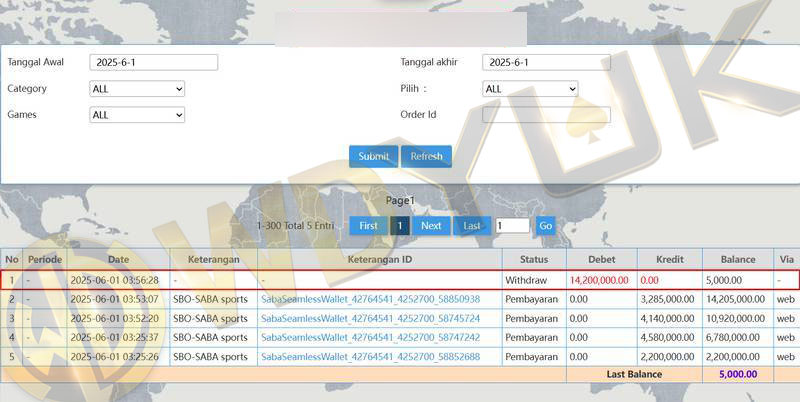Click the Go button
This screenshot has height=402, width=800.
545,225
